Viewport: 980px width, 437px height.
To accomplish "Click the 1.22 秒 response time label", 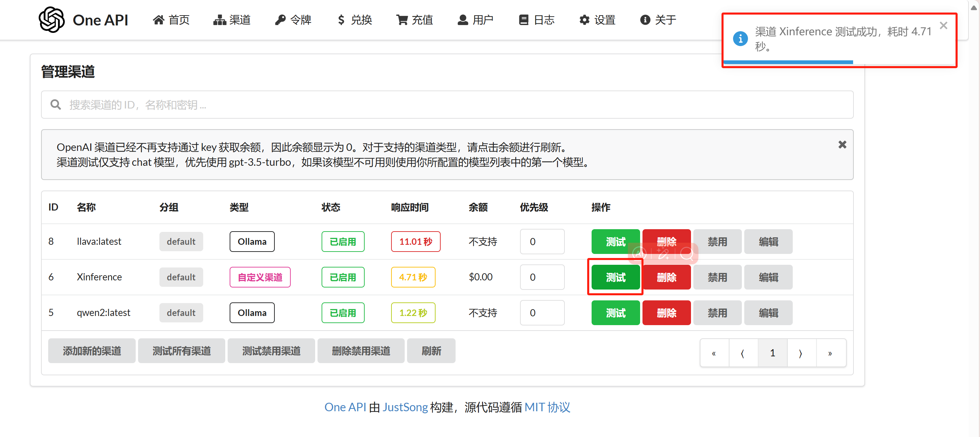I will 413,313.
